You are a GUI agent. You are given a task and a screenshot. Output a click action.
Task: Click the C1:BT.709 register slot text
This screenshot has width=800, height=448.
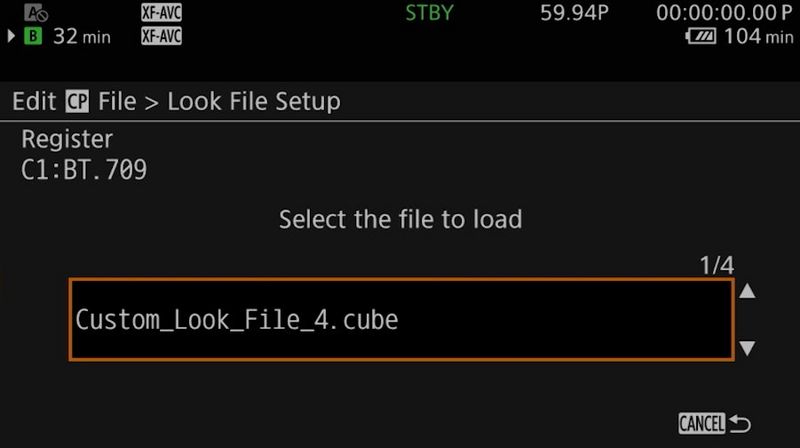click(84, 170)
